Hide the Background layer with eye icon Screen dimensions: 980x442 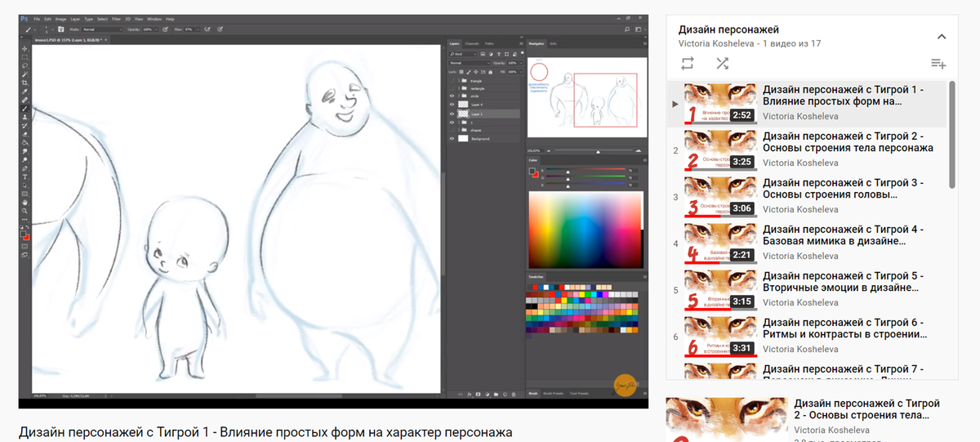[x=452, y=138]
